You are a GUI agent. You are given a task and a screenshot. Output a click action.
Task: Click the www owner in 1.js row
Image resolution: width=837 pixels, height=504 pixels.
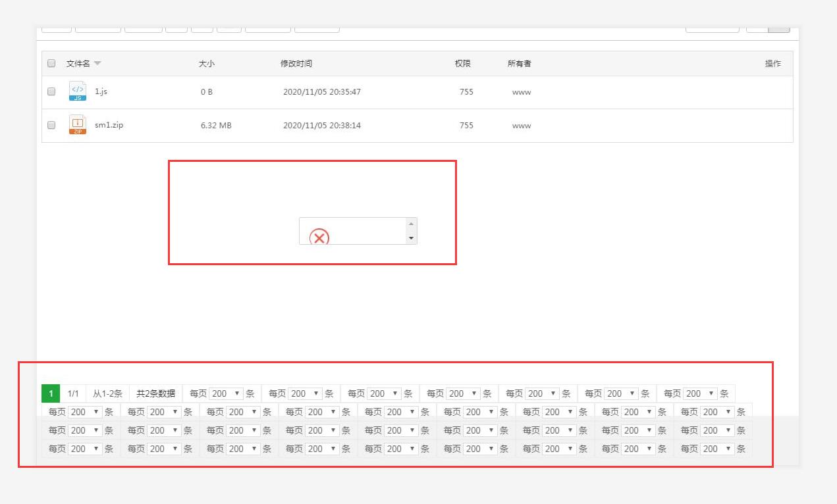[x=522, y=92]
